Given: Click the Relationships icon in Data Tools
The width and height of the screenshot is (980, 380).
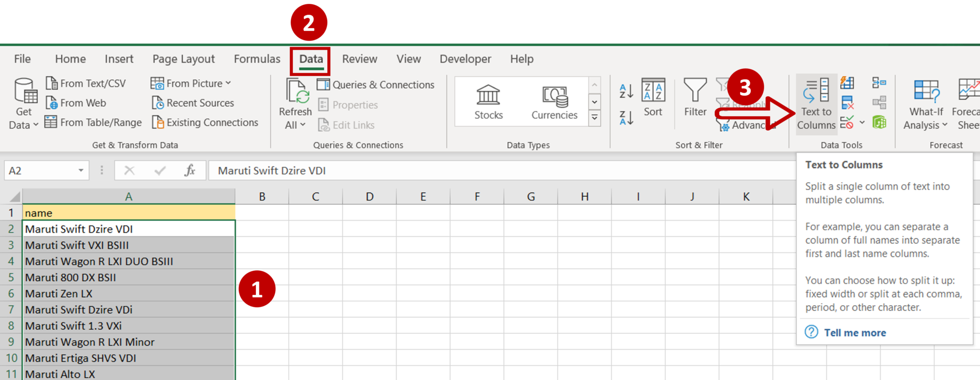Looking at the screenshot, I should [879, 102].
